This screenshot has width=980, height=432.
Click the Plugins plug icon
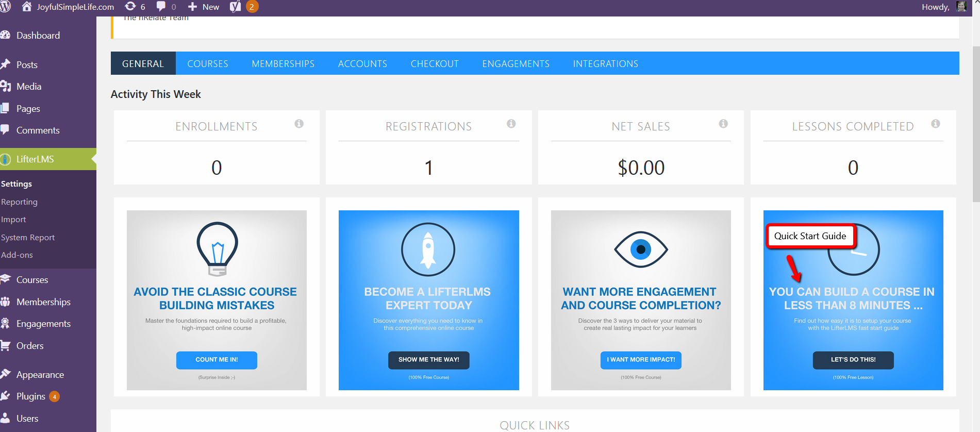(x=6, y=396)
